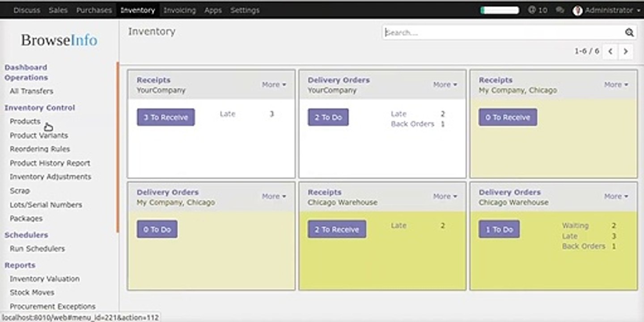This screenshot has height=322, width=644.
Task: Click Late on Receipts YourCompany card
Action: (228, 114)
